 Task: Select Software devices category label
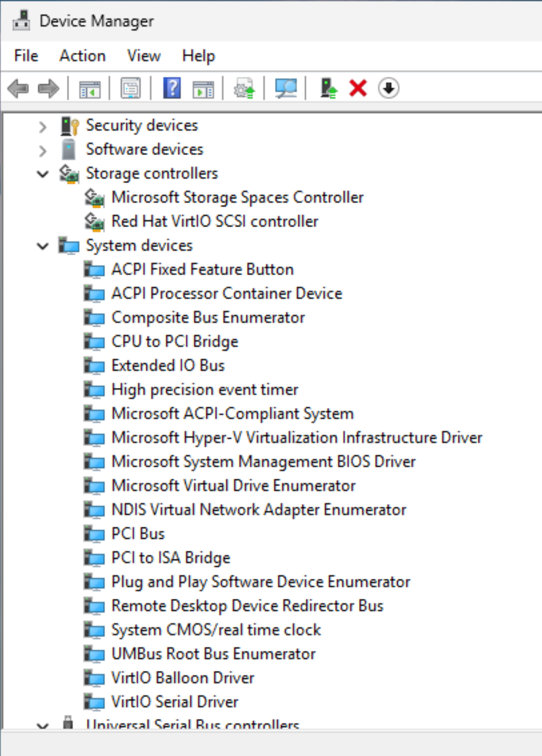145,149
